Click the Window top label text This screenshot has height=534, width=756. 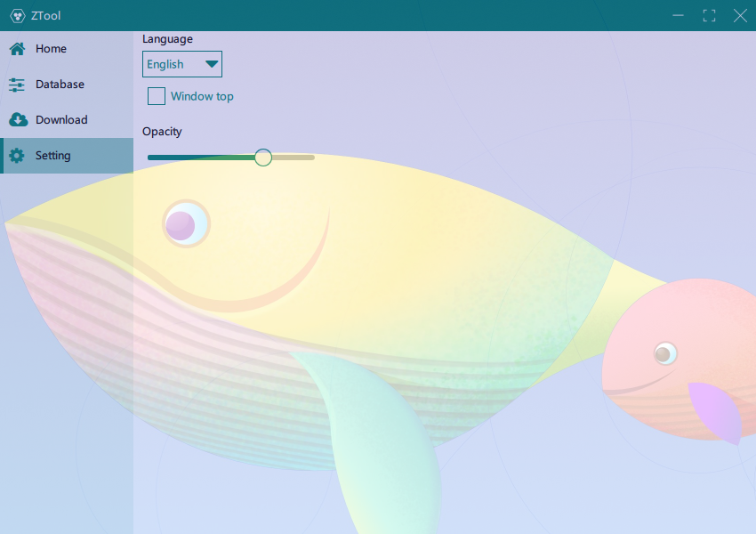(x=202, y=96)
